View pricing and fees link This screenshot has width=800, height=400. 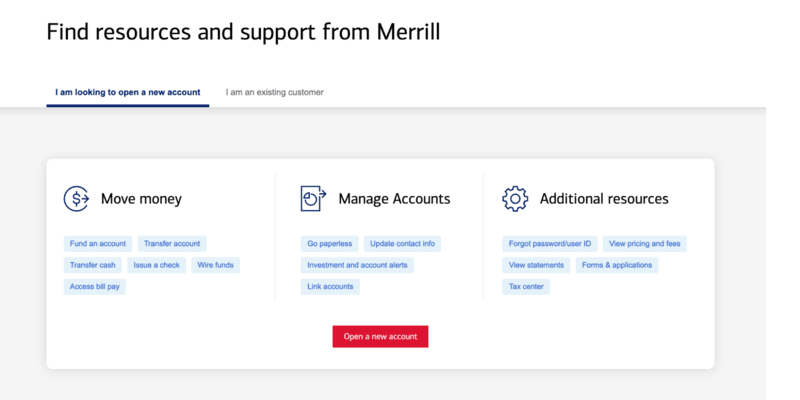[645, 244]
